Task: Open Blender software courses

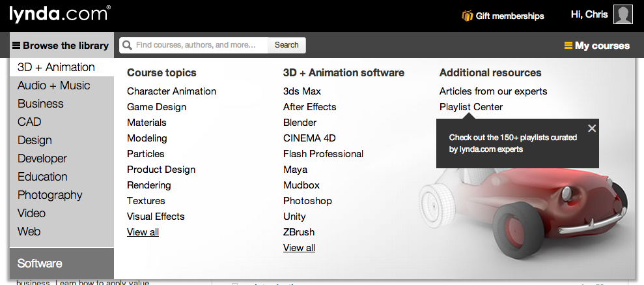Action: (300, 123)
